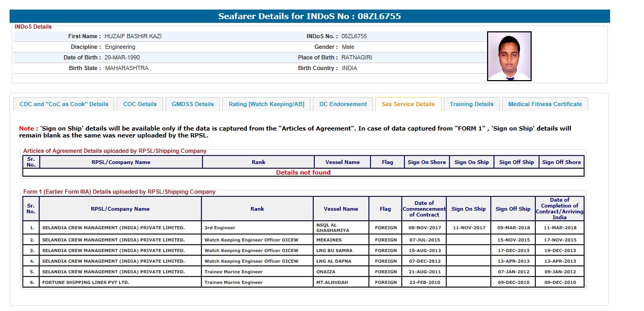This screenshot has height=311, width=644.
Task: Click the RPSL/Company Name header in Form 1 table
Action: click(x=120, y=209)
